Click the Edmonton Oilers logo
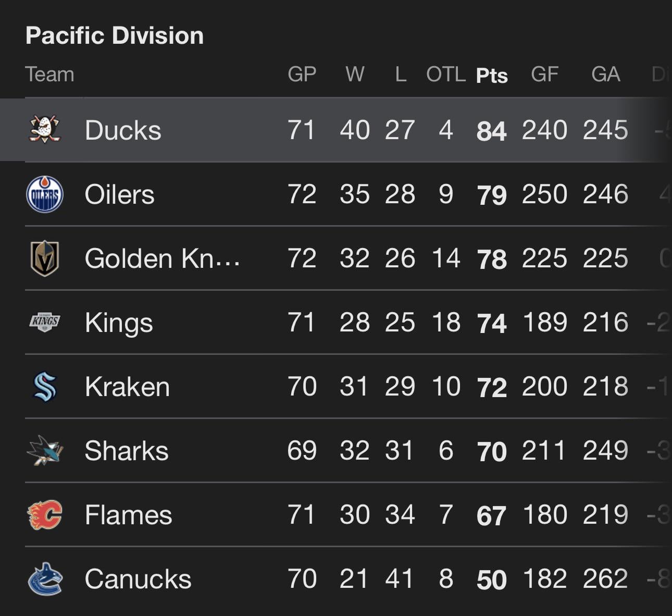Screen dimensions: 672x616 point(45,194)
